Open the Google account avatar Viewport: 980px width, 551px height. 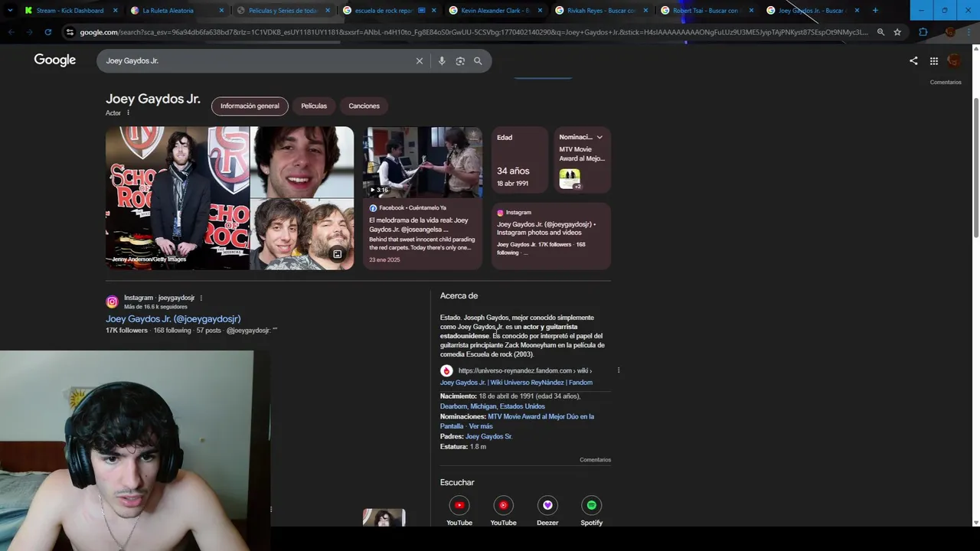[x=954, y=60]
